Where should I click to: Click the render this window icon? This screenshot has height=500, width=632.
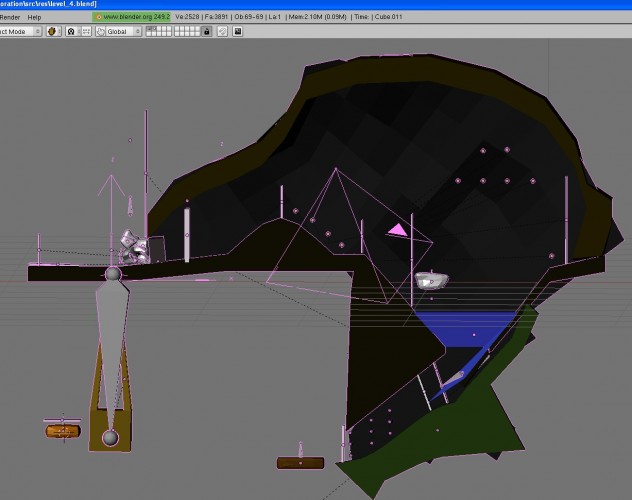coord(238,31)
